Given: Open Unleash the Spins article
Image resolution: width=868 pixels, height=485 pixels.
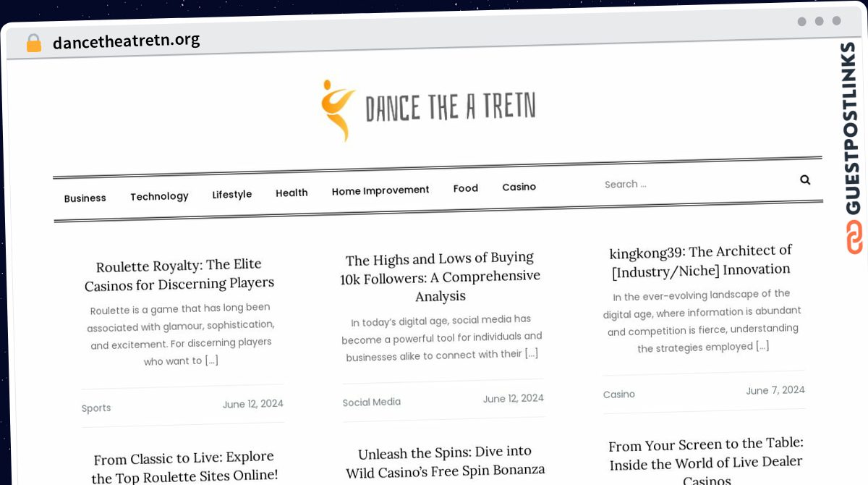Looking at the screenshot, I should 445,462.
